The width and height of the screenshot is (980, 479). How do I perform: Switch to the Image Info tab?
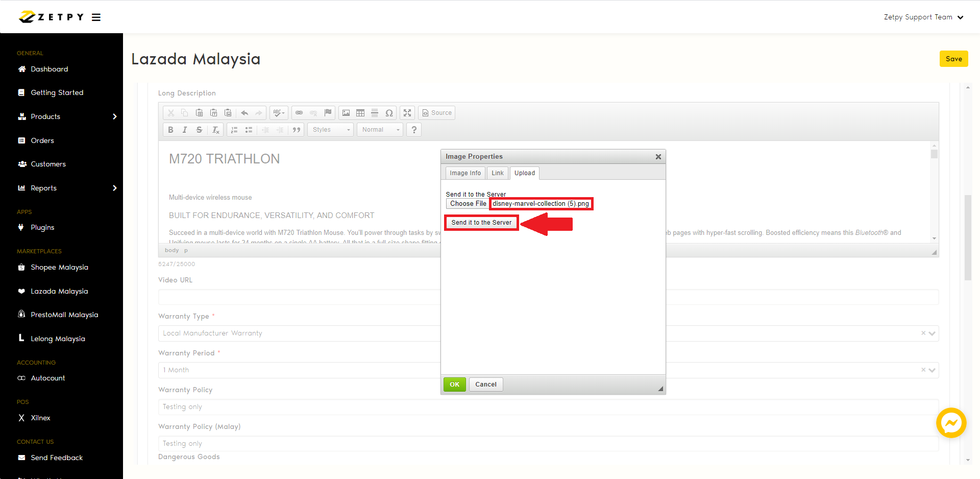(x=465, y=173)
